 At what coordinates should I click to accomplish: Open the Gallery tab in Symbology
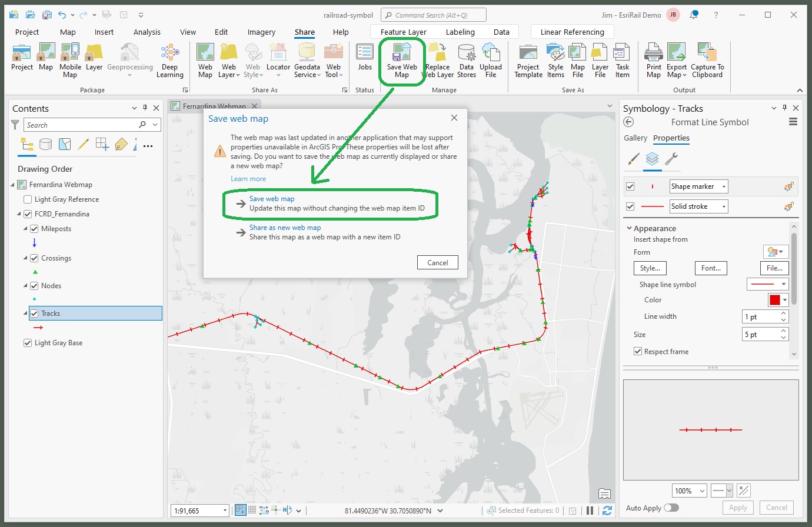pyautogui.click(x=635, y=138)
